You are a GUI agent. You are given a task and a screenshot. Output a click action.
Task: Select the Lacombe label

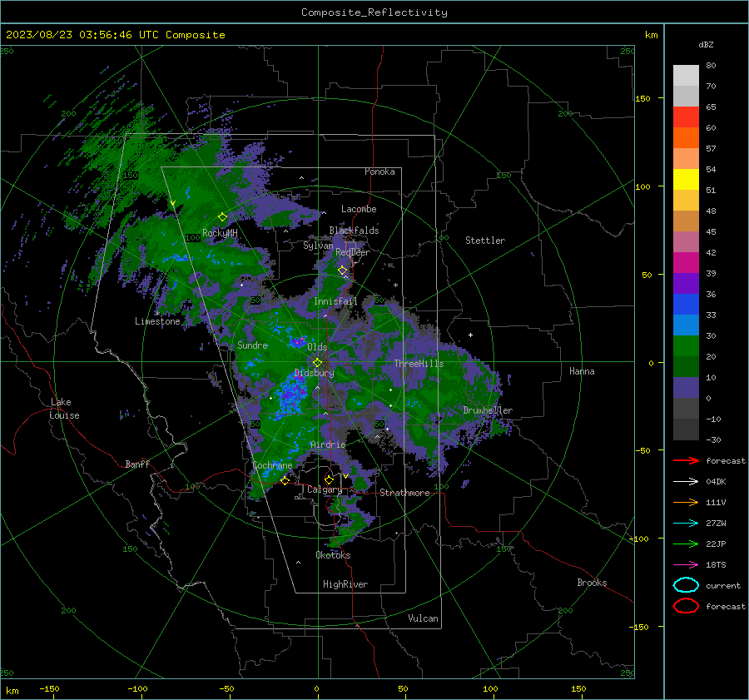click(359, 209)
